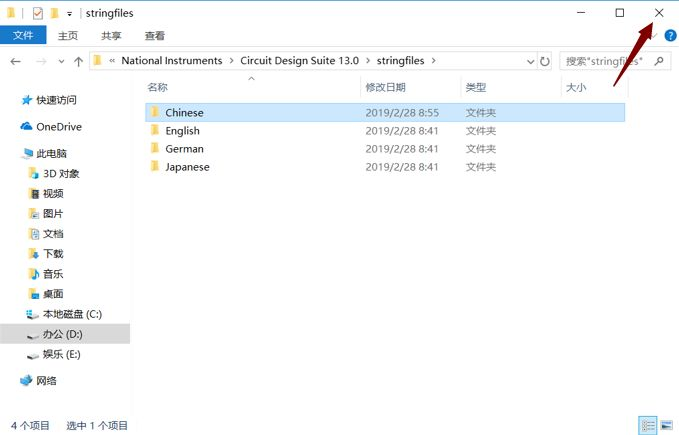The width and height of the screenshot is (679, 435).
Task: Expand chevron after National Instruments breadcrumb
Action: [231, 61]
